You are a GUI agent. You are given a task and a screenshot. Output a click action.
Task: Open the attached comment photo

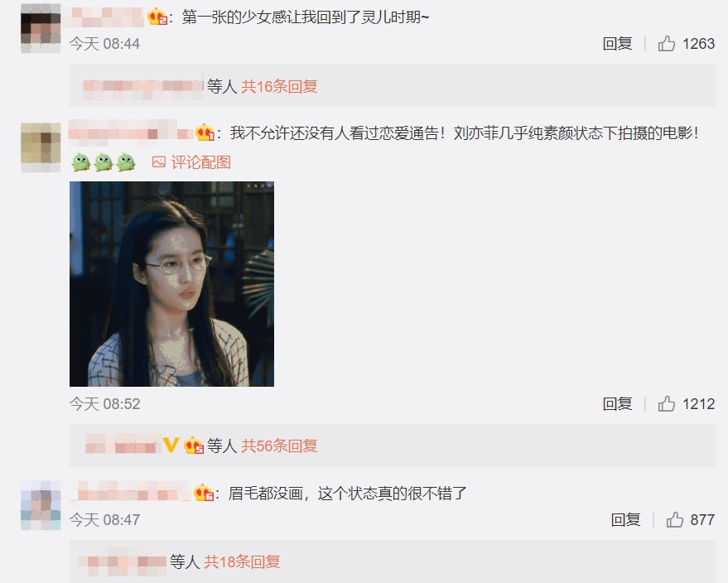click(171, 284)
